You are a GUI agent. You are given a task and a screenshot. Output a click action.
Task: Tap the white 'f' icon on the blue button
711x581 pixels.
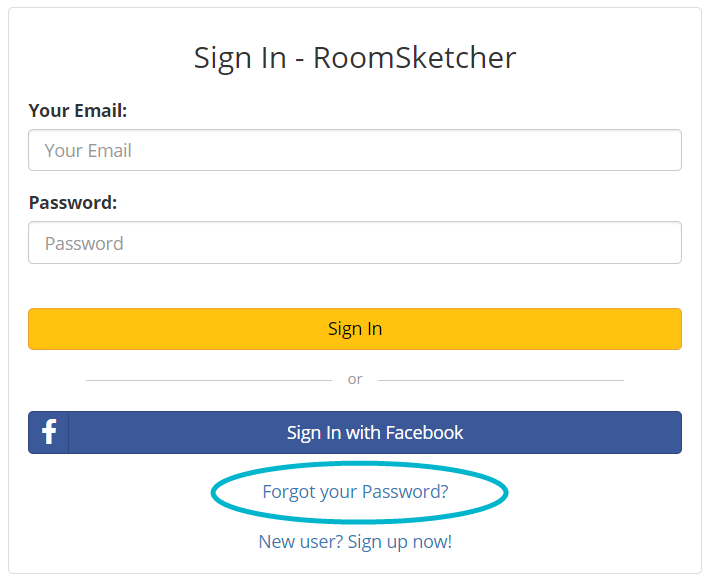(49, 432)
